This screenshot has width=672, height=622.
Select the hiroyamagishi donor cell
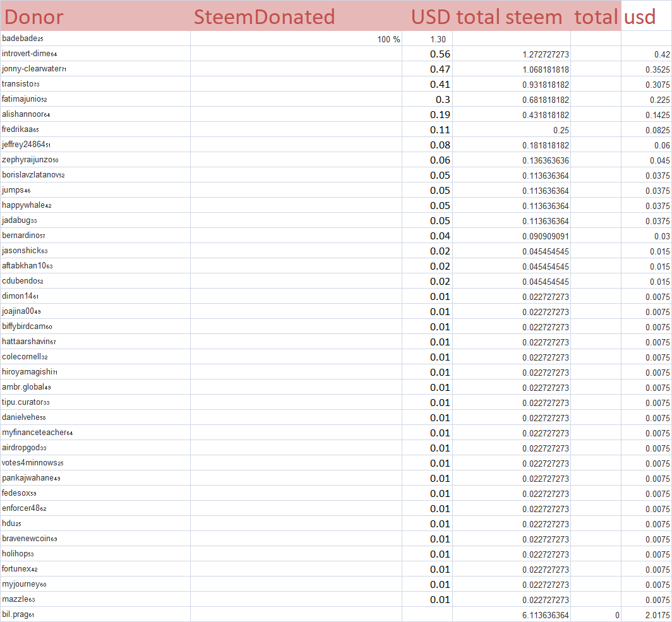(x=95, y=373)
